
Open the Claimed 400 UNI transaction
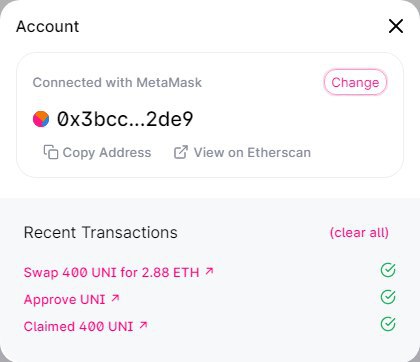[x=78, y=326]
